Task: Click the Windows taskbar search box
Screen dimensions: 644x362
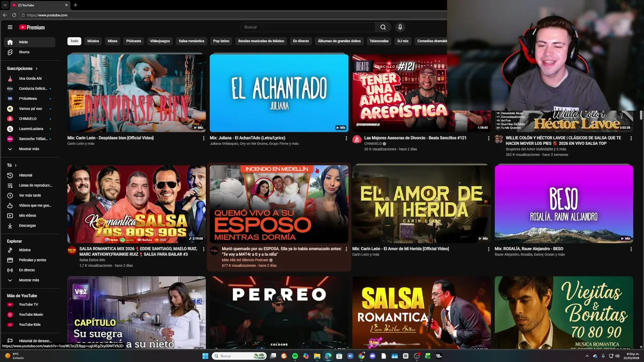Action: point(239,356)
